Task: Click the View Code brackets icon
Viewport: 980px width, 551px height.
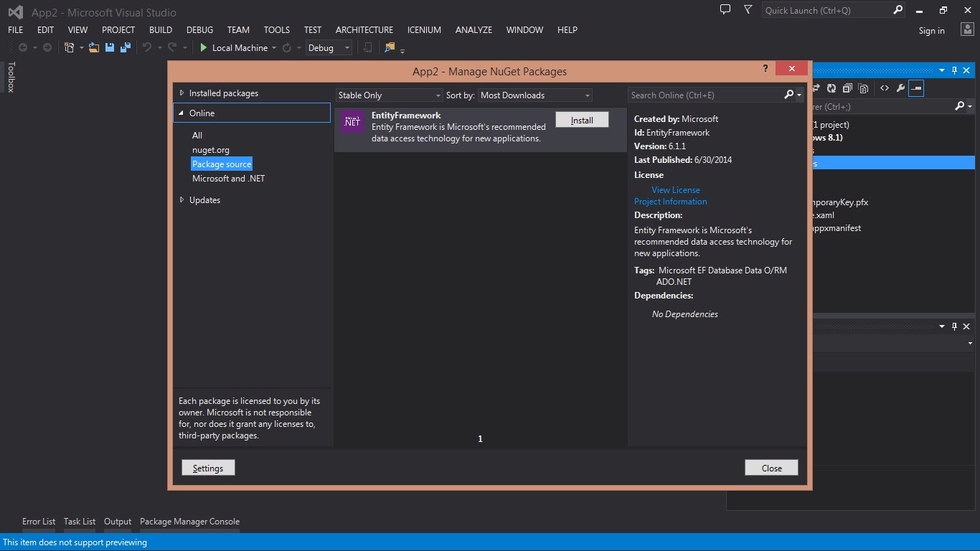Action: click(x=885, y=88)
